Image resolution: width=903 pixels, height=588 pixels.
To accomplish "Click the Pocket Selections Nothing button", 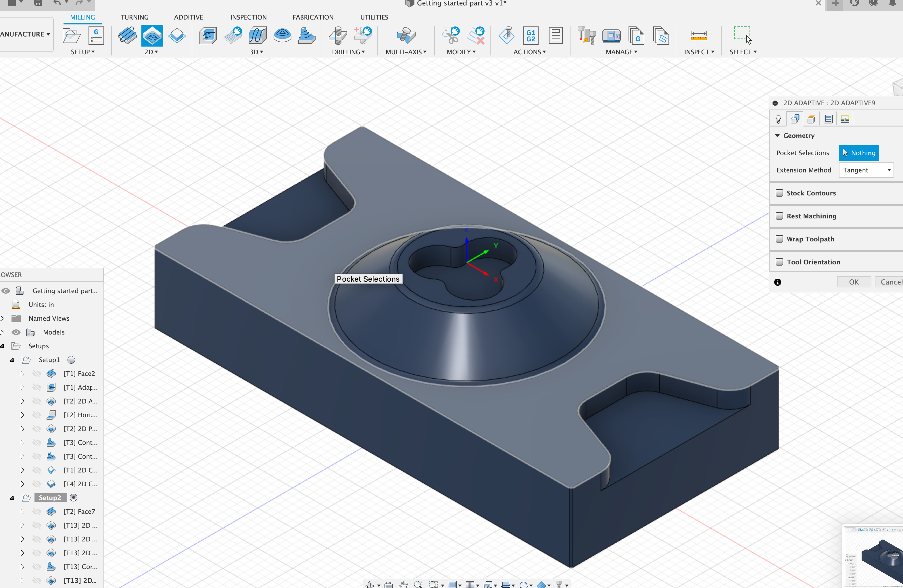I will coord(859,153).
